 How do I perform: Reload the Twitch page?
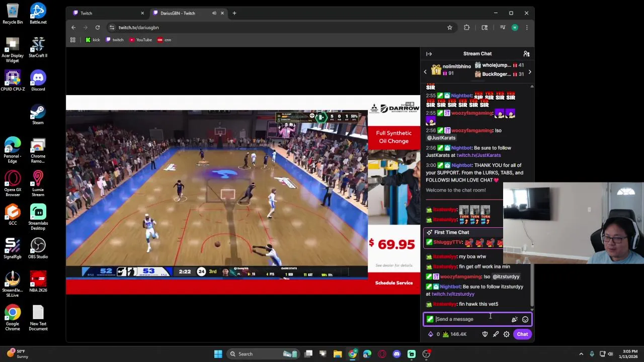(x=98, y=28)
